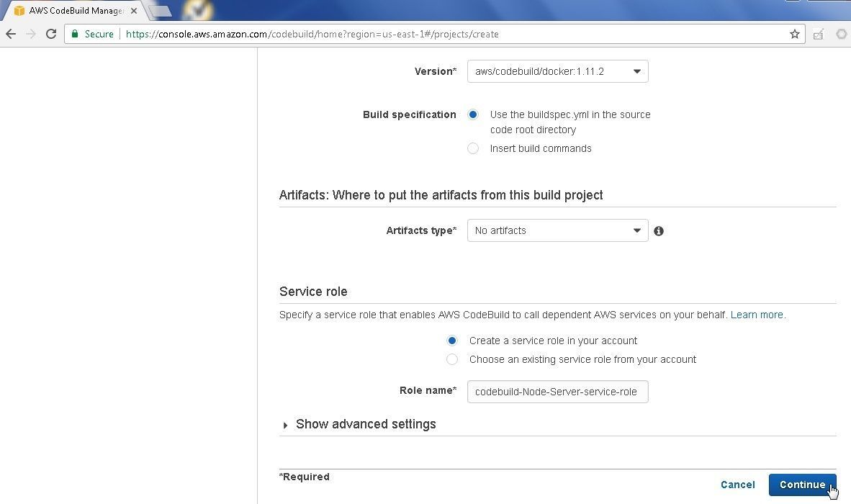Go back using the browser back arrow

click(11, 34)
